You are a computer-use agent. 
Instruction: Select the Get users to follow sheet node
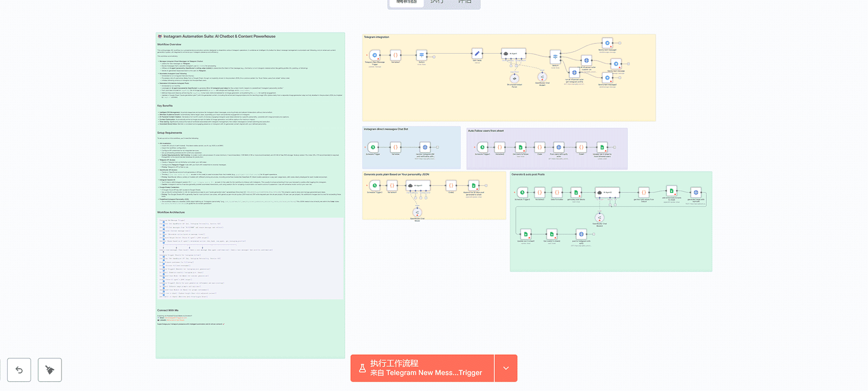520,147
